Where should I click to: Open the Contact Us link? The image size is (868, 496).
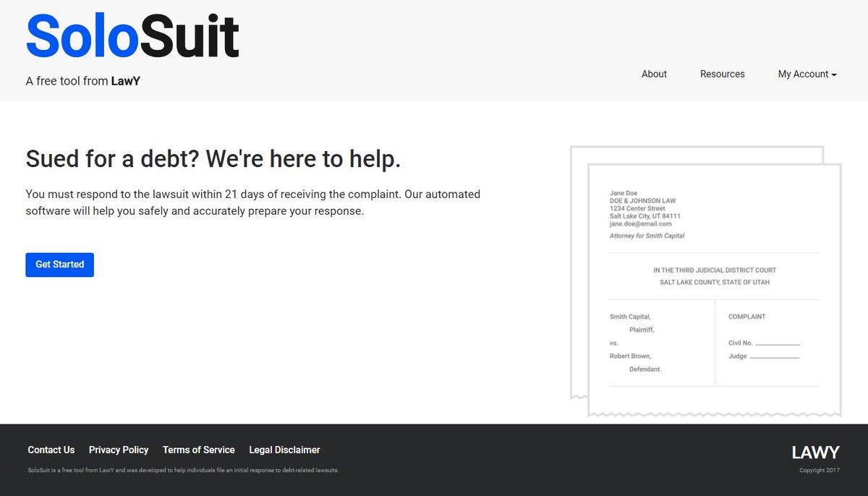pyautogui.click(x=51, y=450)
